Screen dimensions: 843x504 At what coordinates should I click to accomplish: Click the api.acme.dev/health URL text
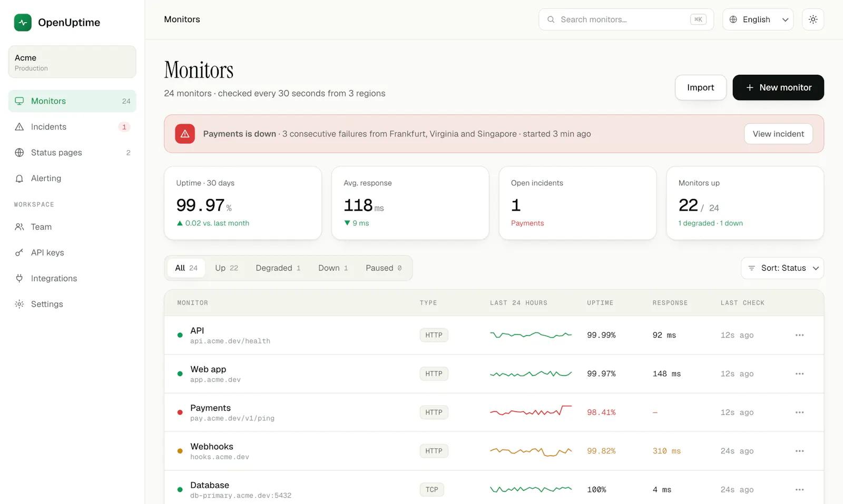coord(230,341)
